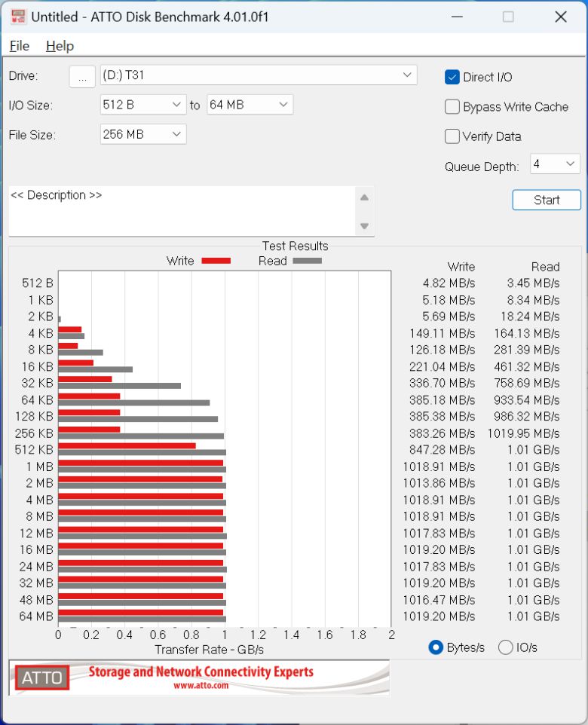
Task: Click the browse drive ellipsis button
Action: (82, 76)
